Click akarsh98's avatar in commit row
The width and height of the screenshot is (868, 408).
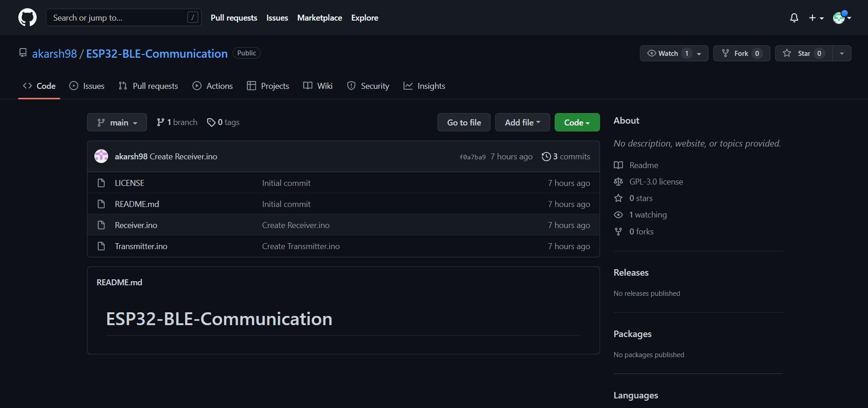point(101,157)
